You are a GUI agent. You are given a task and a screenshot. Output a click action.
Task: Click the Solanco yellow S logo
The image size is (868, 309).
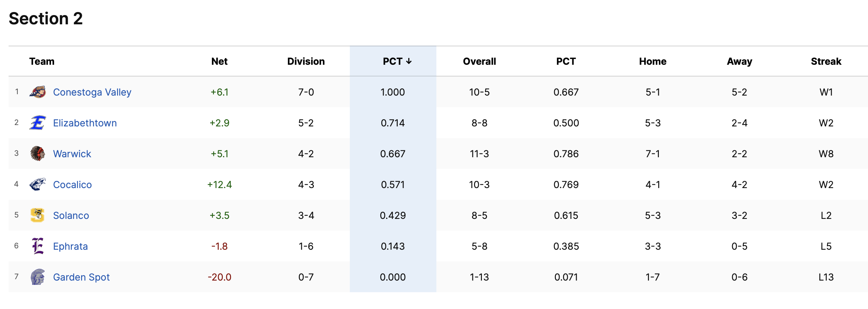click(38, 215)
